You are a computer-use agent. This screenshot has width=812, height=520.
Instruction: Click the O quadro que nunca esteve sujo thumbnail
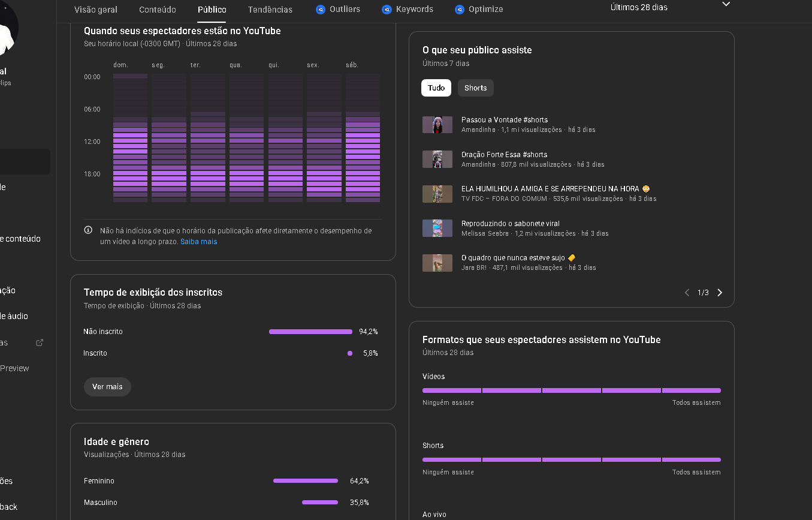click(x=437, y=263)
